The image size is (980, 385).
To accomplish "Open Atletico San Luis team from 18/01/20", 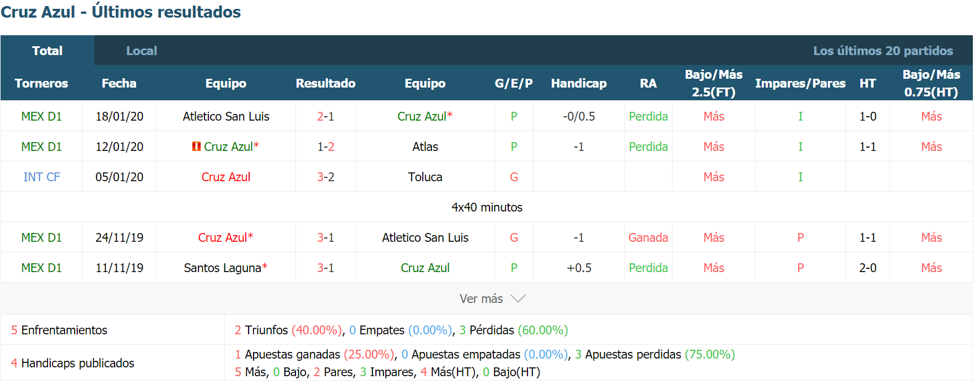I will click(226, 116).
